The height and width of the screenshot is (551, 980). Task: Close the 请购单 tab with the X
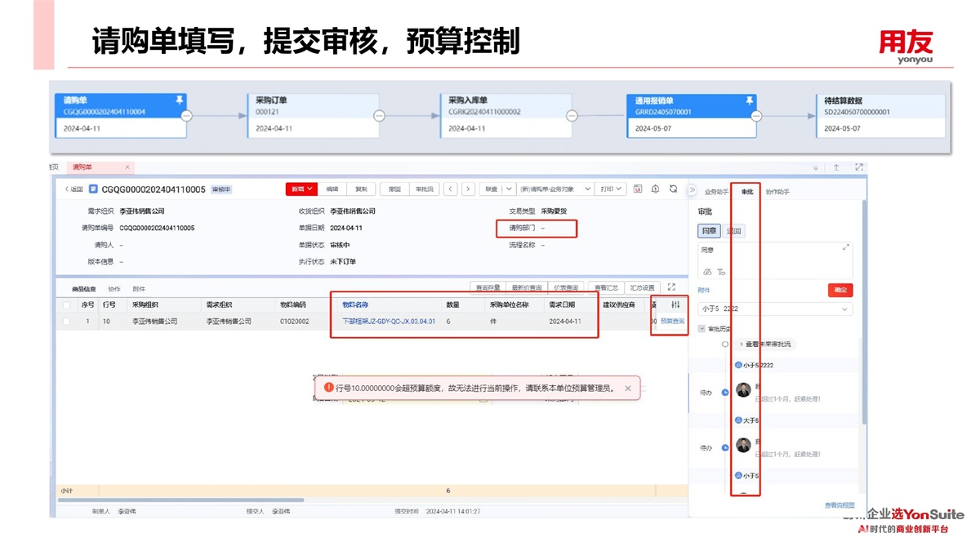pos(127,167)
